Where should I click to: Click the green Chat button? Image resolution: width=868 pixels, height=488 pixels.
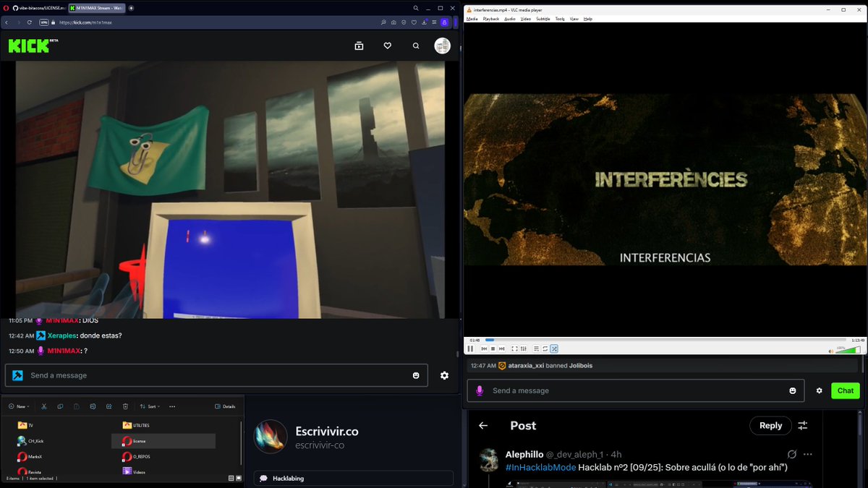[846, 390]
